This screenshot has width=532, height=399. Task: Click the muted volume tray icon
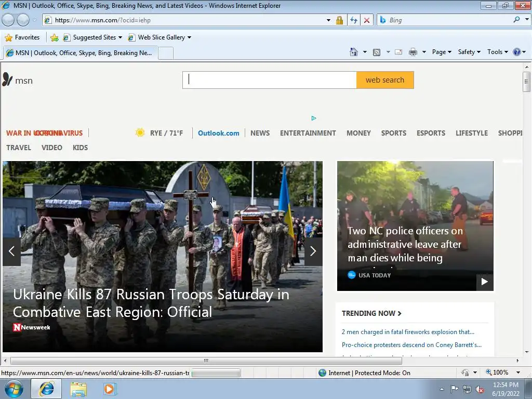tap(480, 389)
